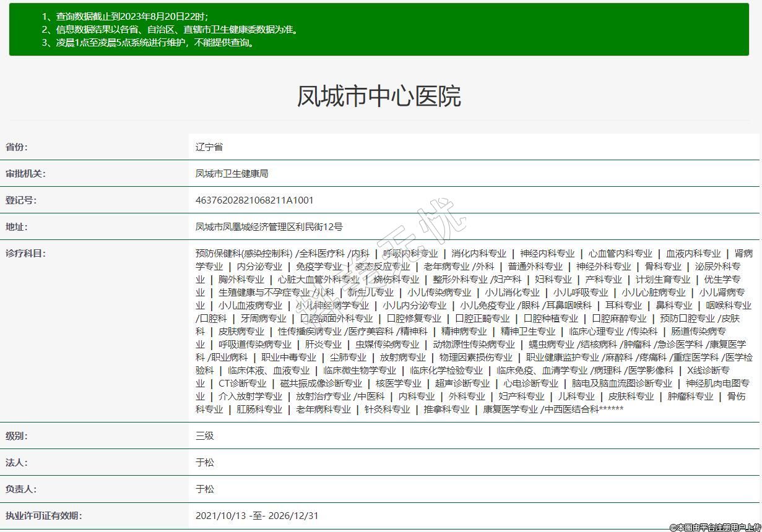The width and height of the screenshot is (762, 532).
Task: Click the 诊疗科目 field label
Action: pyautogui.click(x=25, y=254)
